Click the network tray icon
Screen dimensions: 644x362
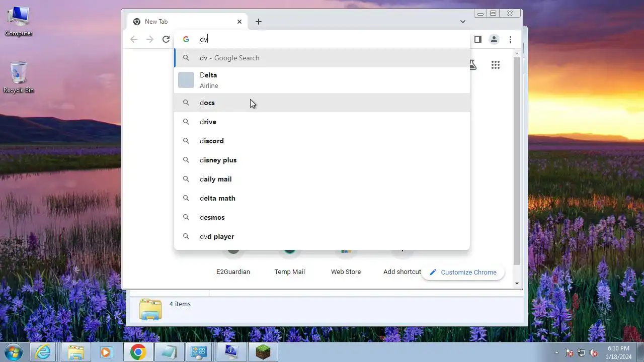click(x=582, y=352)
